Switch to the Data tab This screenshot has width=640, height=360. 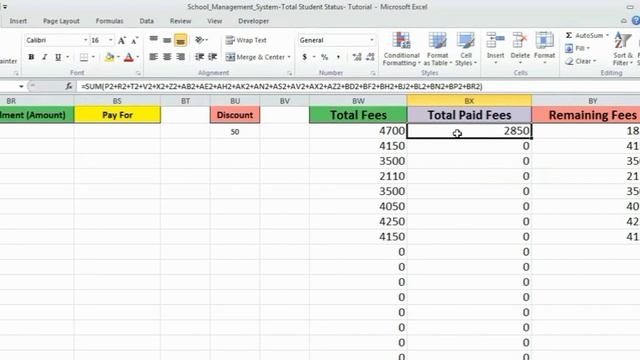[147, 21]
